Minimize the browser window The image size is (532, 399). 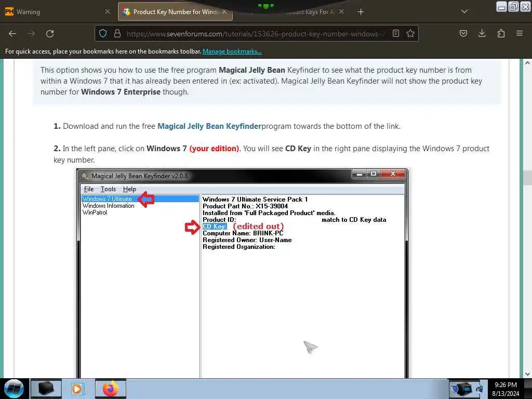point(501,6)
